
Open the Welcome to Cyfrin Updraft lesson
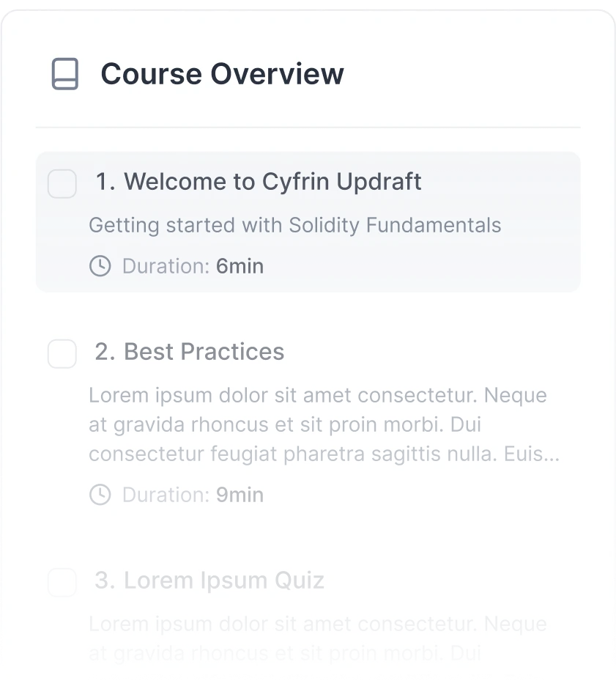click(x=259, y=182)
